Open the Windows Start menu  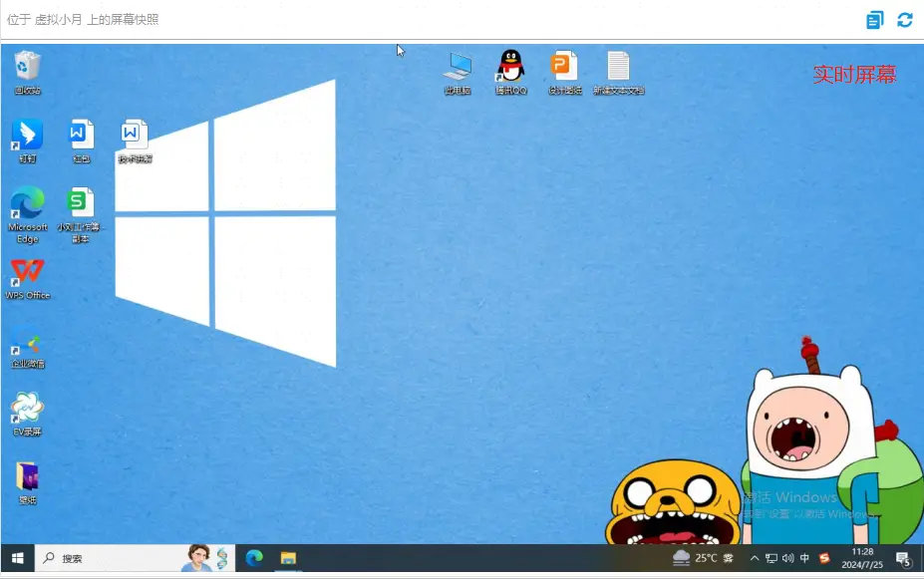pyautogui.click(x=18, y=558)
